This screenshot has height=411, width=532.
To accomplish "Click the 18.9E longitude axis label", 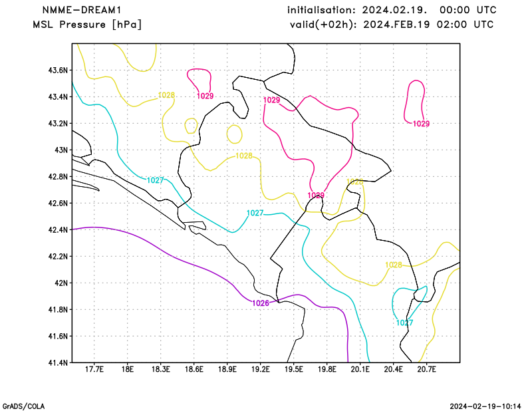I will (227, 369).
